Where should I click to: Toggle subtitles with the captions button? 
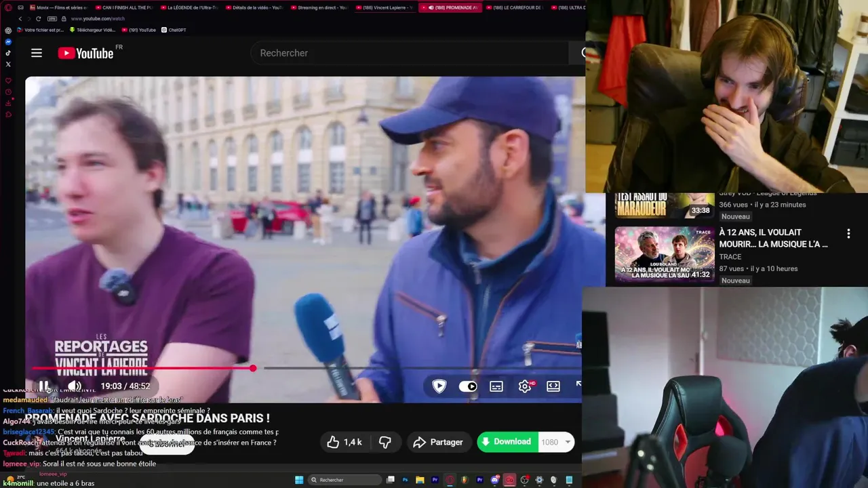[x=496, y=386]
